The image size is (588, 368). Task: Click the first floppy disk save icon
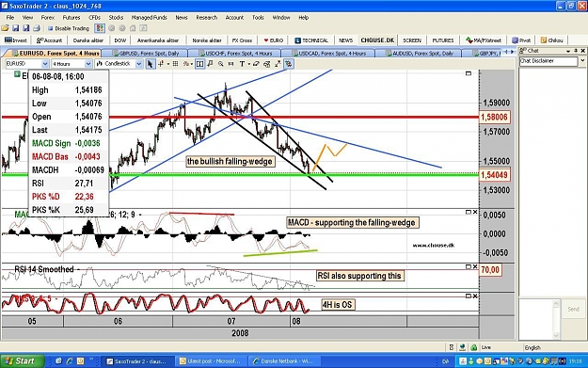15,28
